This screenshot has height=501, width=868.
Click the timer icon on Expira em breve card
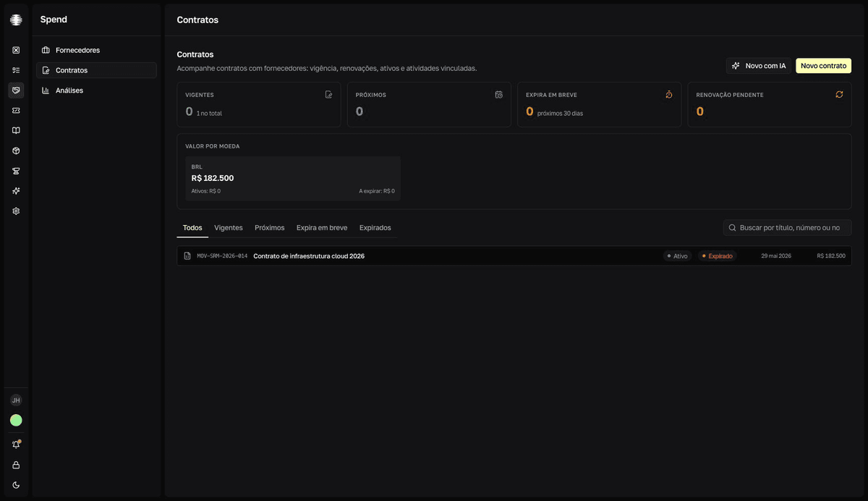click(x=669, y=95)
